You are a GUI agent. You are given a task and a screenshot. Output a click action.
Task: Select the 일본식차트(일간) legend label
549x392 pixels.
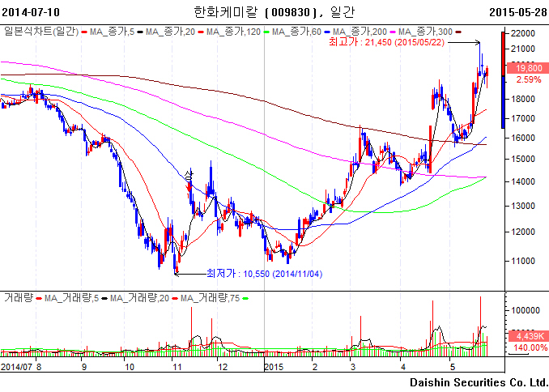[x=41, y=32]
